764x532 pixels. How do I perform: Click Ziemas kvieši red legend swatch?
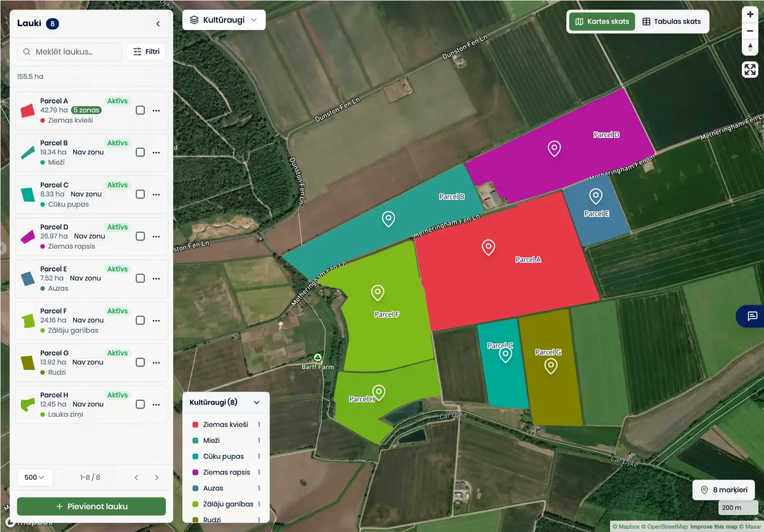(x=195, y=425)
